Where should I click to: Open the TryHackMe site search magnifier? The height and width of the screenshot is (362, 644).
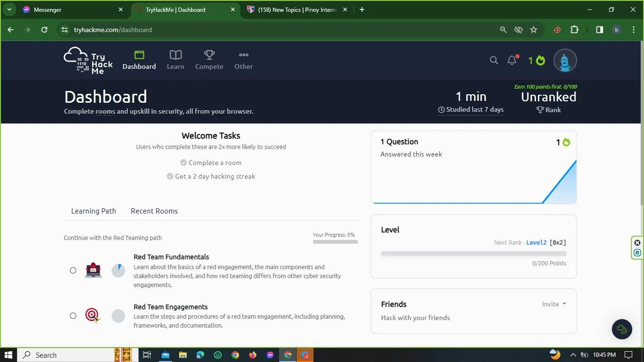494,60
